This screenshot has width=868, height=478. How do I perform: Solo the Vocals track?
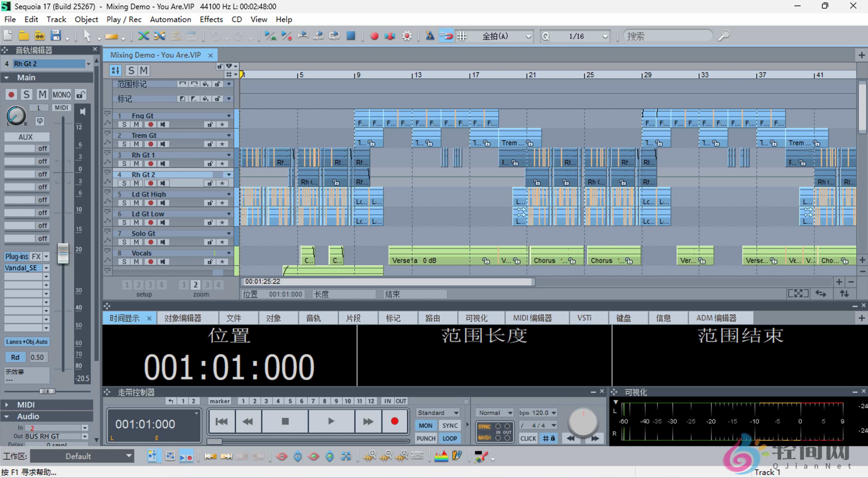[124, 262]
